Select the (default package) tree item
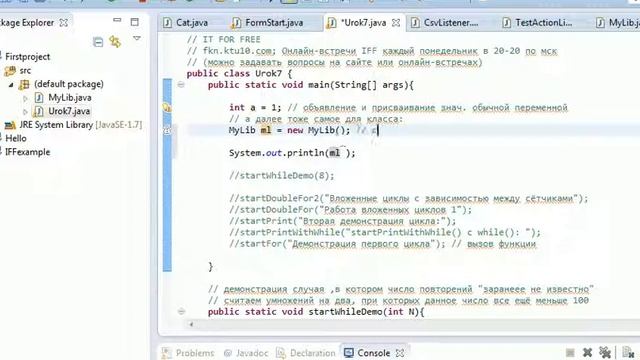This screenshot has width=640, height=360. point(69,84)
